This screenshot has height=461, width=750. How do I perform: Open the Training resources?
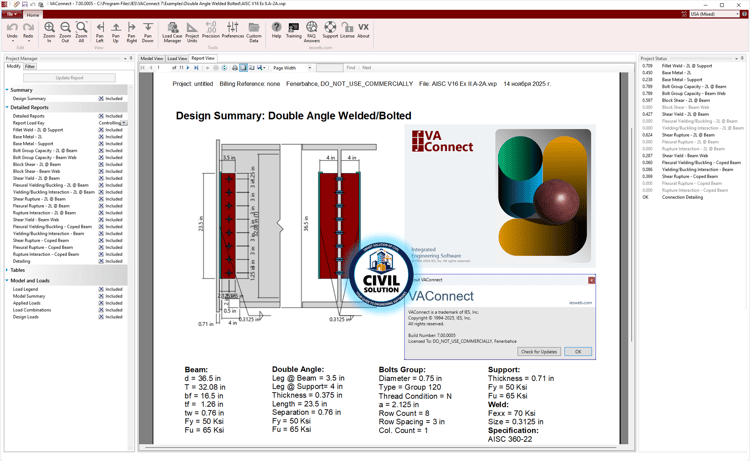(294, 30)
